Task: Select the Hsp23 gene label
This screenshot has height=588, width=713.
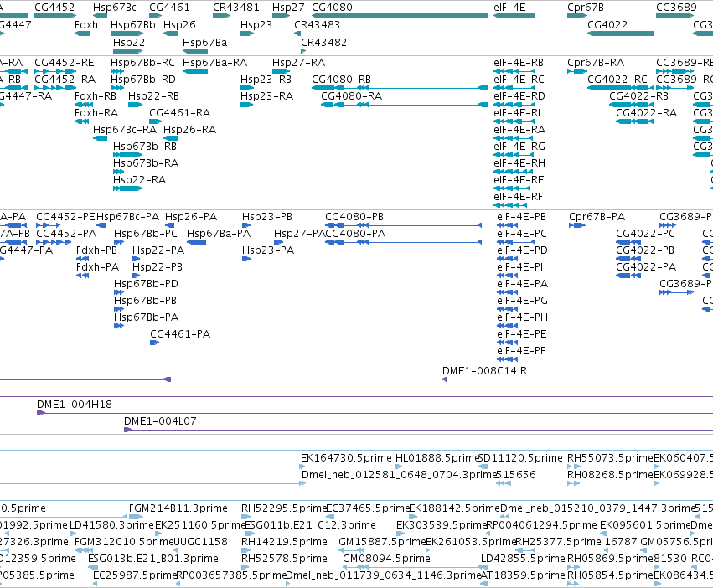Action: 256,24
